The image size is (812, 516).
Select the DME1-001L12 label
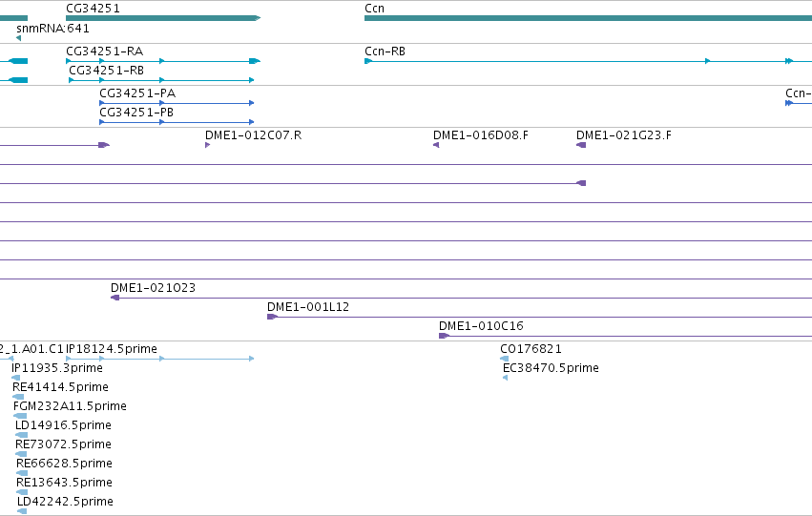[x=308, y=307]
